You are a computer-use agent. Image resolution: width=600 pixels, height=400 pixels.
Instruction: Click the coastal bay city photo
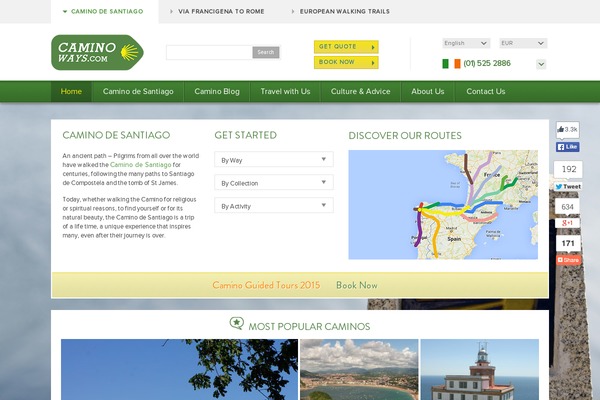[x=359, y=369]
